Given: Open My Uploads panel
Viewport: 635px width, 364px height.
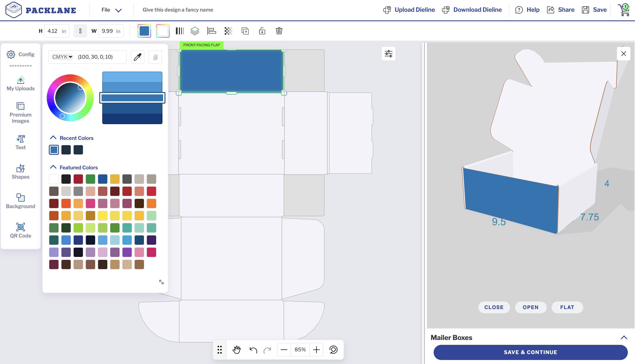Looking at the screenshot, I should [x=20, y=84].
